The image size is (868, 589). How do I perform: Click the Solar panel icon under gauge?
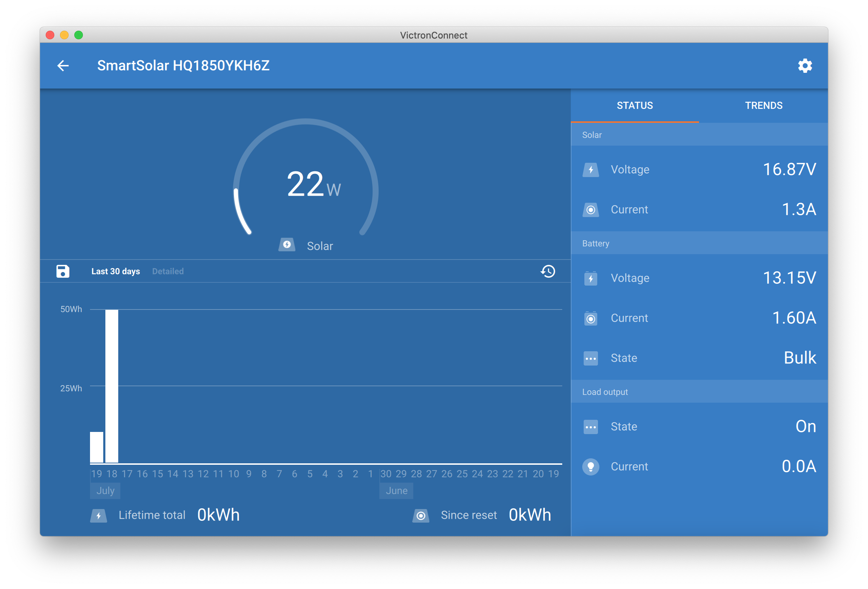pyautogui.click(x=287, y=245)
